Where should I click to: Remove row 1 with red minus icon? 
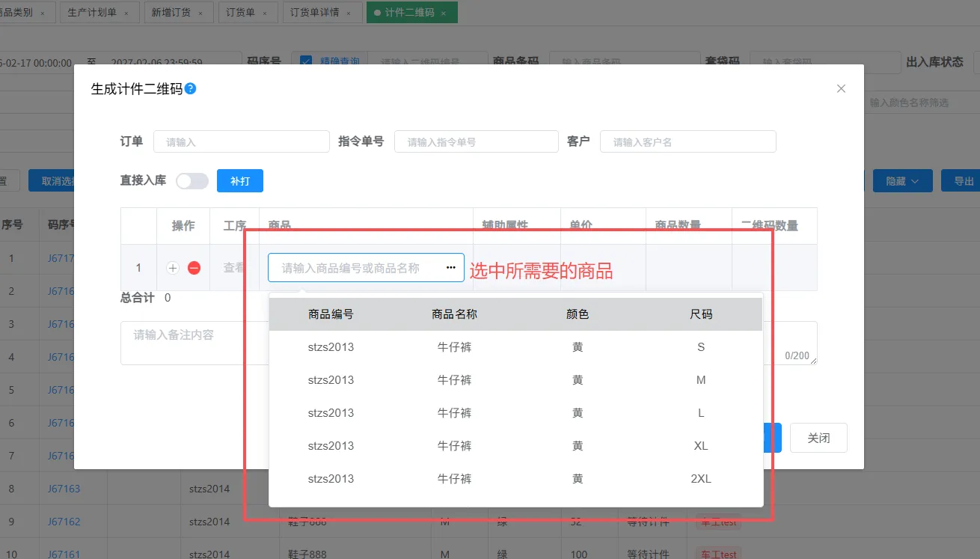(194, 268)
